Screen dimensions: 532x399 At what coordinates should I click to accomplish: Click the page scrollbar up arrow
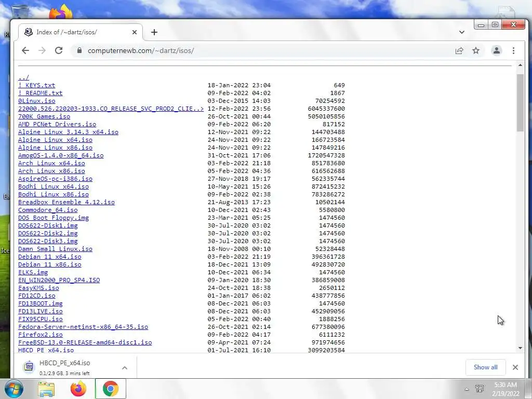520,65
